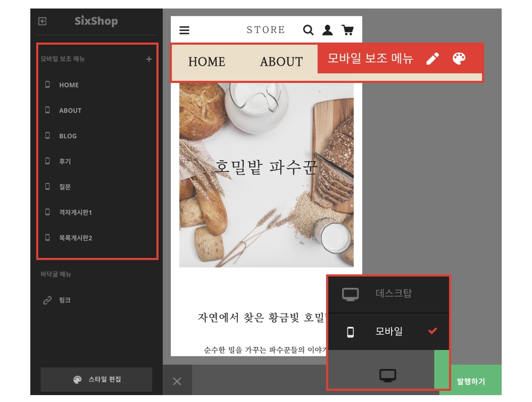The height and width of the screenshot is (402, 532).
Task: Click the search magnifier icon in preview
Action: click(308, 30)
